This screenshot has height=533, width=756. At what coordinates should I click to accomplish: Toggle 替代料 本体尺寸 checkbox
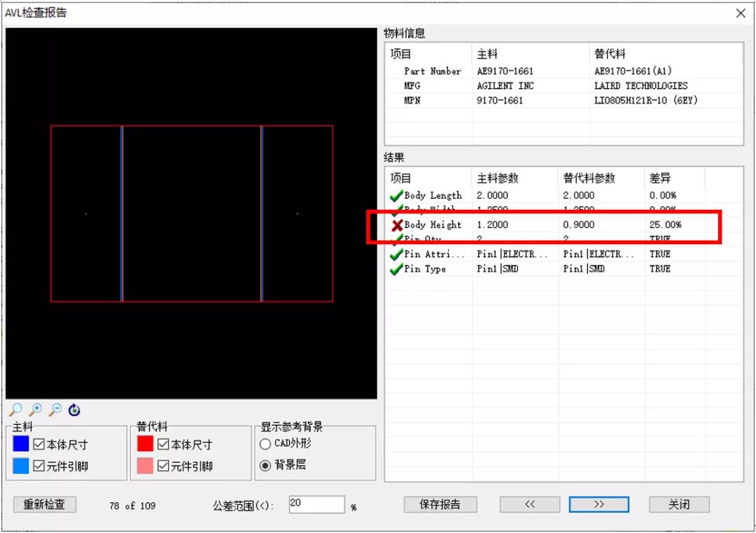(x=163, y=444)
